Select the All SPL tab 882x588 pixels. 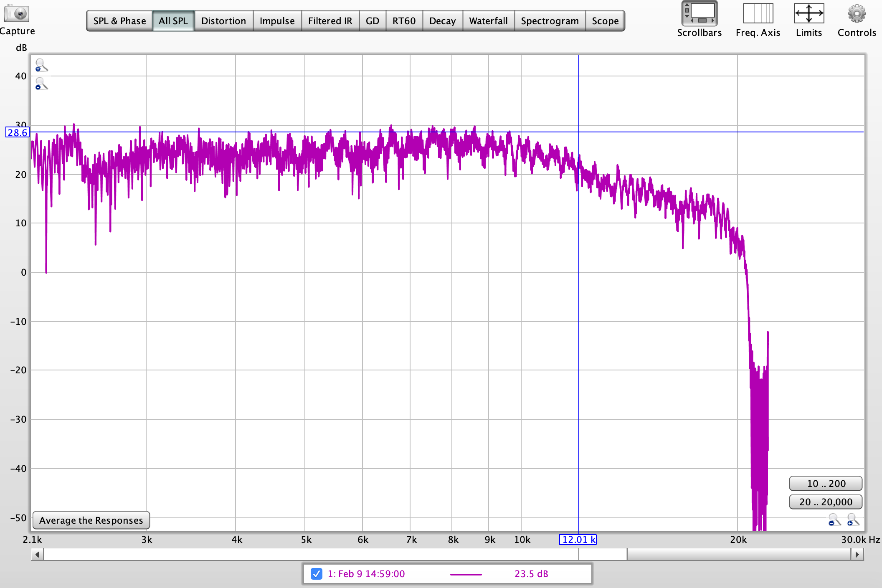(x=173, y=21)
